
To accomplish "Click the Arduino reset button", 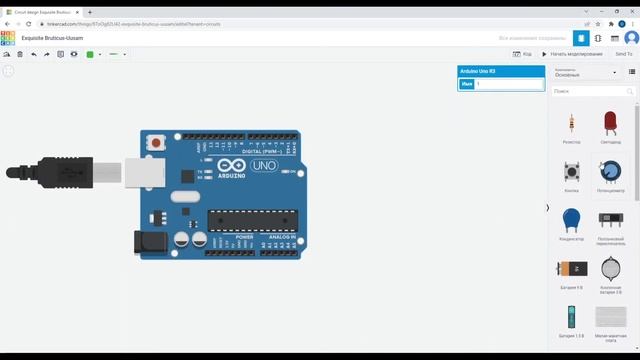I will (x=156, y=142).
